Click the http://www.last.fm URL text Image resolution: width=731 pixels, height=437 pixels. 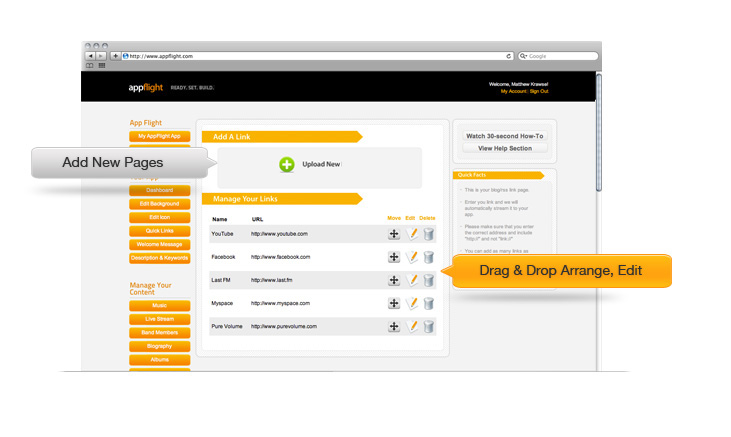click(272, 280)
